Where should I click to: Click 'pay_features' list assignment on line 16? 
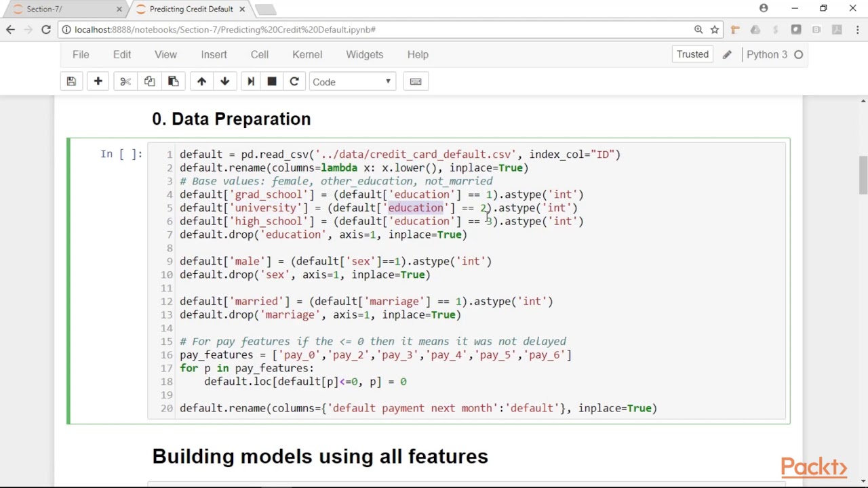point(376,354)
